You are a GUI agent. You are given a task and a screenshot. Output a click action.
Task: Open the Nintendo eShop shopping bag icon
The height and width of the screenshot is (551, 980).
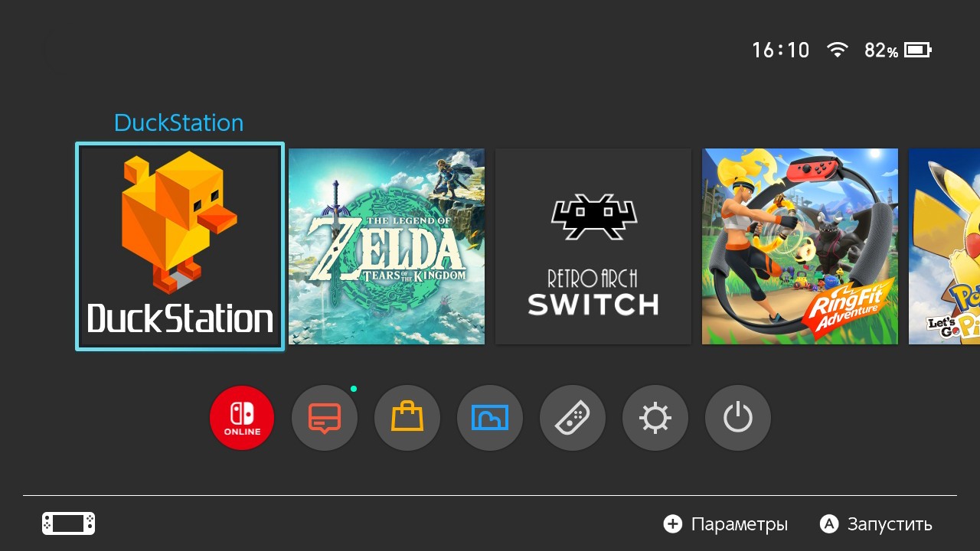407,418
